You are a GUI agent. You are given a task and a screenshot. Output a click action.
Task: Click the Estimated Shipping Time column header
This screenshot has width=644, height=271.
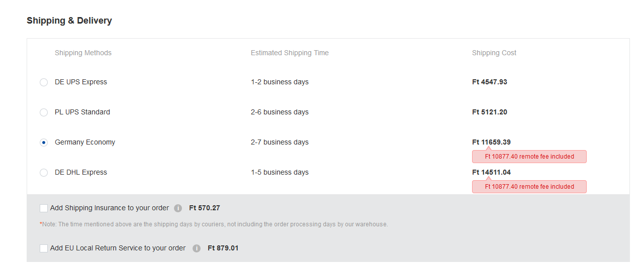[290, 53]
